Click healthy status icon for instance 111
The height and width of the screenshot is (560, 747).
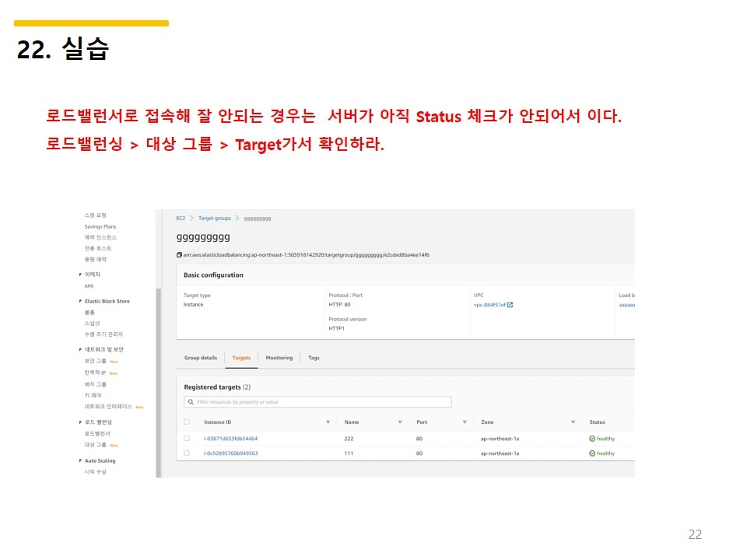(592, 453)
